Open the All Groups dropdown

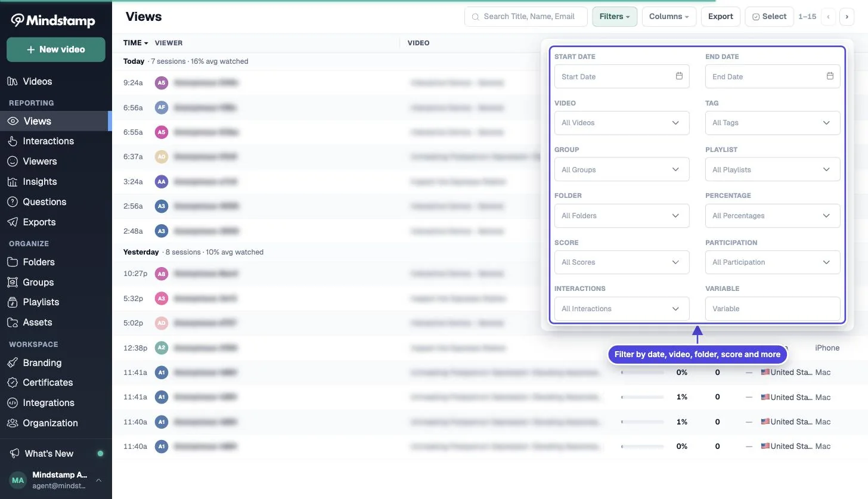click(x=622, y=169)
